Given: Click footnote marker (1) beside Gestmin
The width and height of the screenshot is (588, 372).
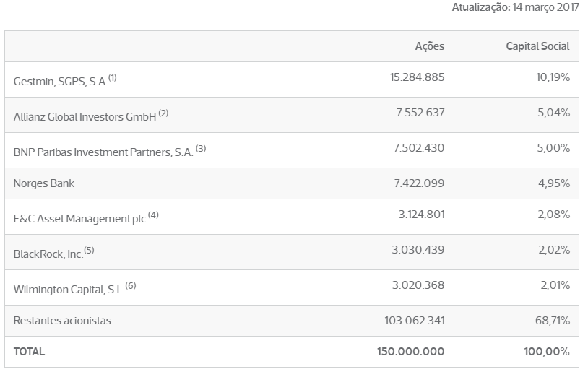Looking at the screenshot, I should click(113, 77).
